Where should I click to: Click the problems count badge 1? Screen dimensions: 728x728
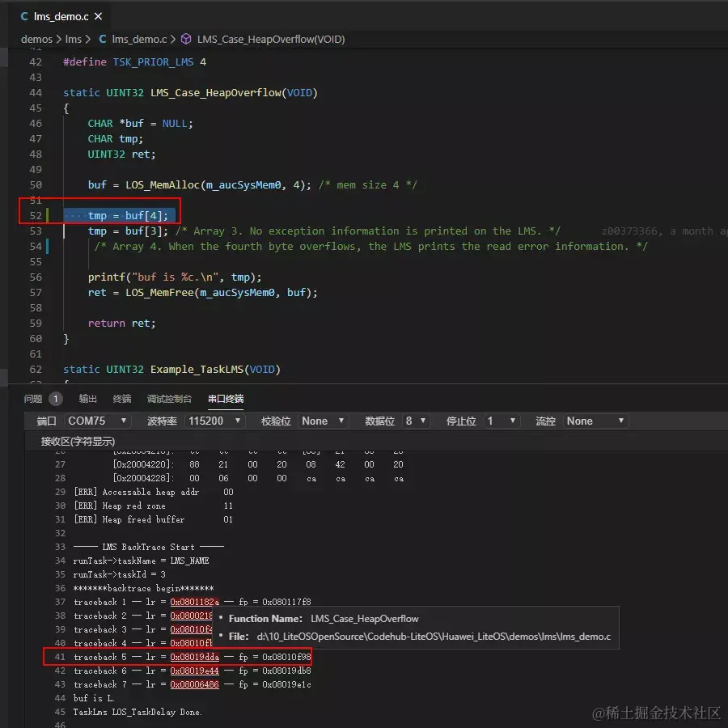[x=56, y=399]
